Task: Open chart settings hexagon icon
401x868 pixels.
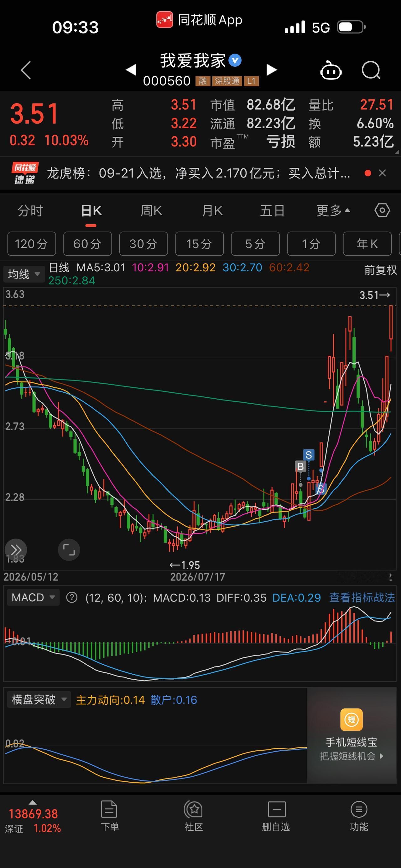Action: tap(382, 211)
